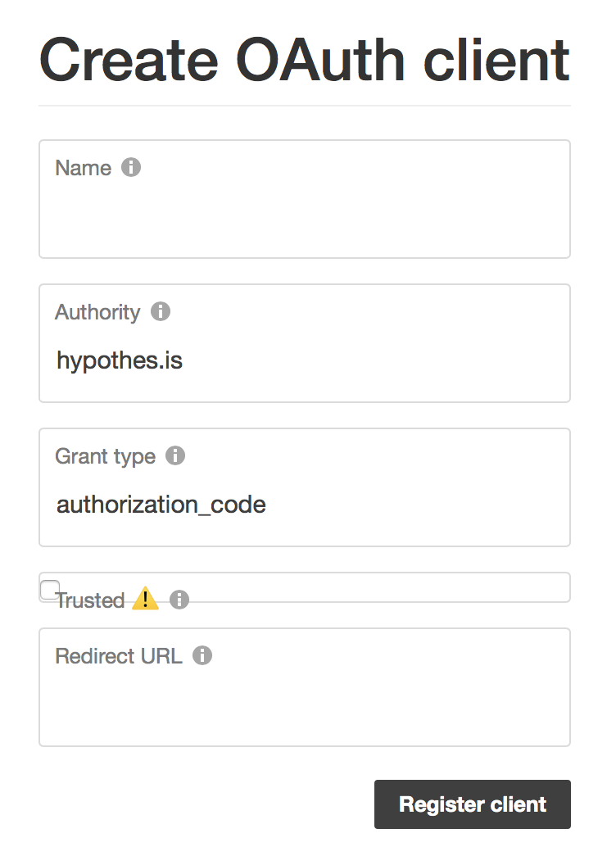This screenshot has width=616, height=865.
Task: Show the Authority field info tooltip icon
Action: click(161, 311)
